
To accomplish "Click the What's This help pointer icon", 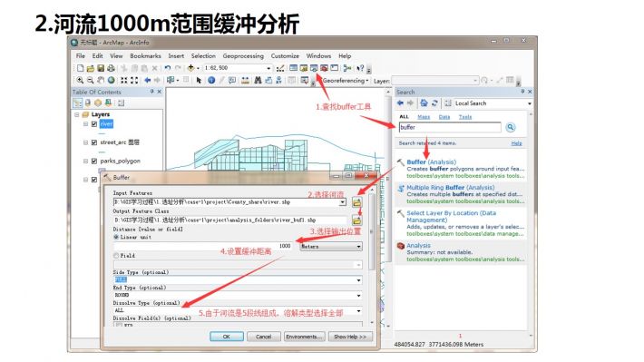I will point(360,68).
